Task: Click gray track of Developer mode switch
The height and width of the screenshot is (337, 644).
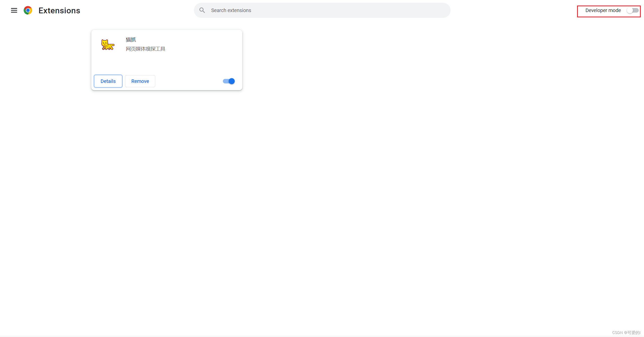Action: click(636, 10)
